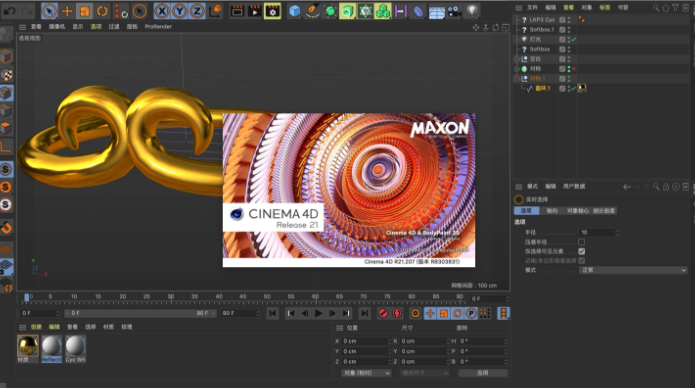Click the position X field 0 cm
Screen dimensions: 695x388
(366, 341)
